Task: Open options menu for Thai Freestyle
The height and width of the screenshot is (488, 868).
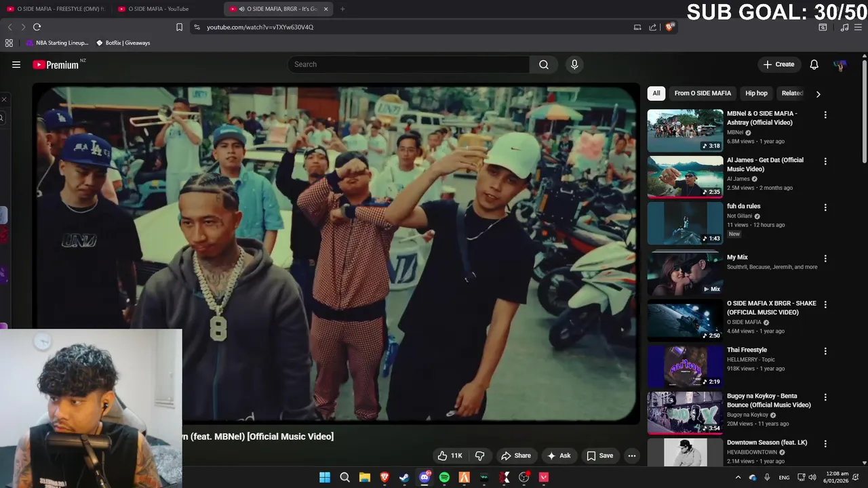Action: [x=825, y=351]
